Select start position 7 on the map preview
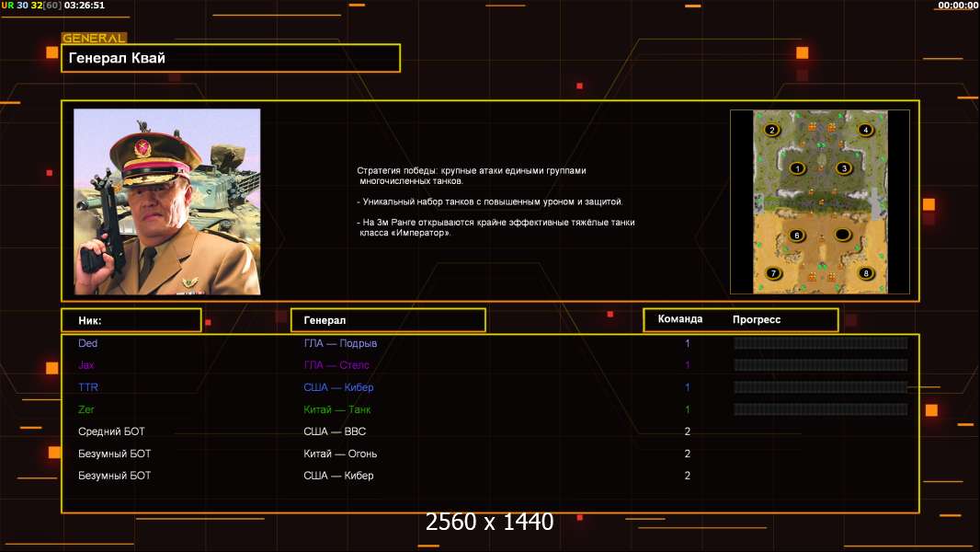 (773, 273)
